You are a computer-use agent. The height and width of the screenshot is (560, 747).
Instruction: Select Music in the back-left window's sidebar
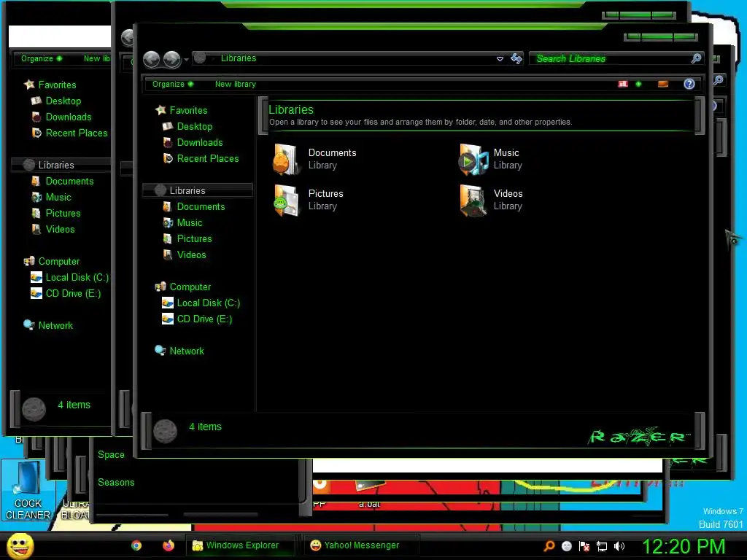(x=58, y=197)
